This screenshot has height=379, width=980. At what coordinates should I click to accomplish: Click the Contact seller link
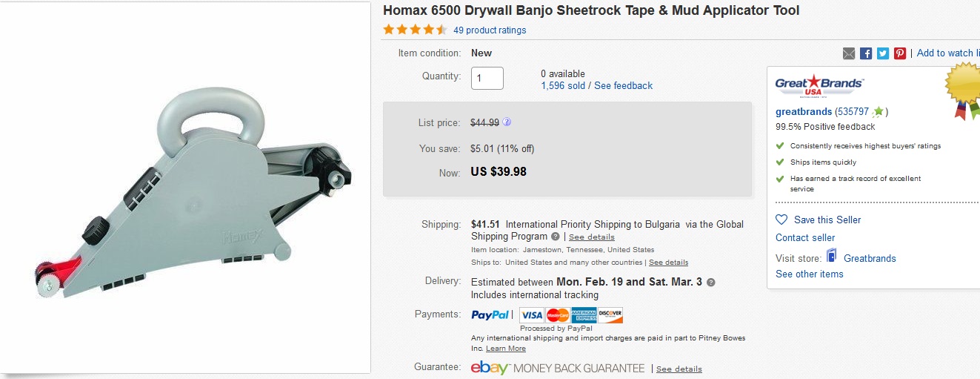click(805, 238)
